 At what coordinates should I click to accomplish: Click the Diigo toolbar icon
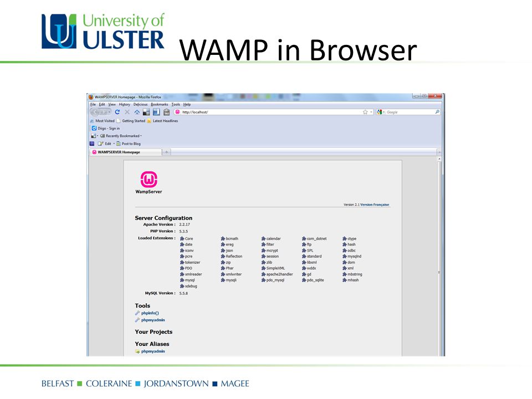pyautogui.click(x=94, y=128)
